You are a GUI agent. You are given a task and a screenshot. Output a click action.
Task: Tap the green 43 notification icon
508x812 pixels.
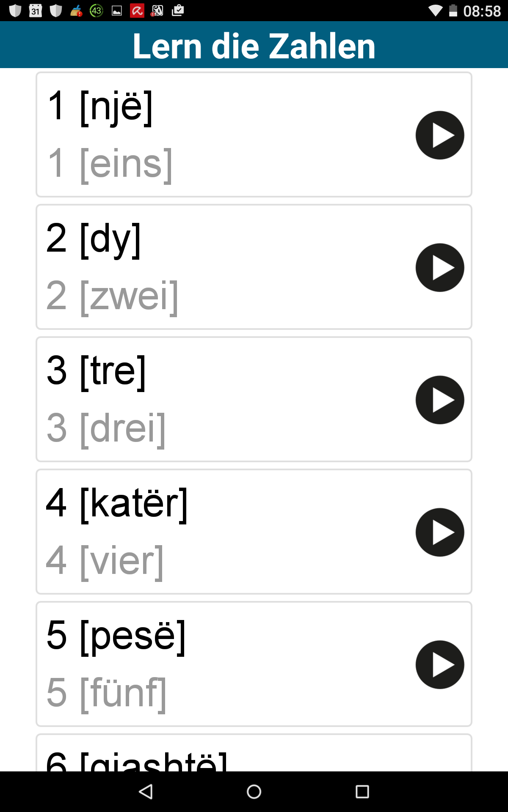[97, 11]
